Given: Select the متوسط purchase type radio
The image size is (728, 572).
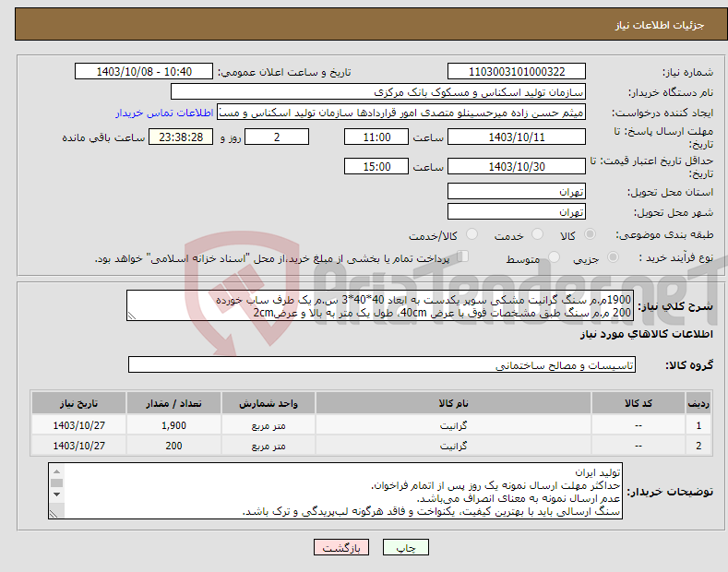Looking at the screenshot, I should coord(554,256).
